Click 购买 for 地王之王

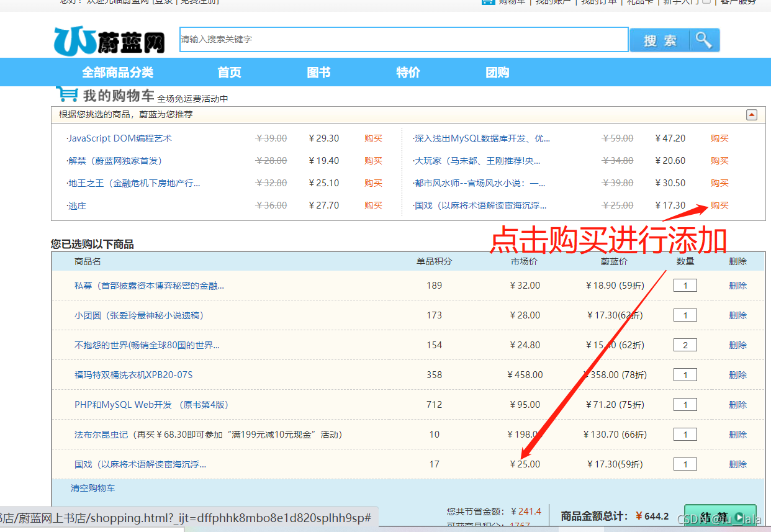(x=373, y=183)
